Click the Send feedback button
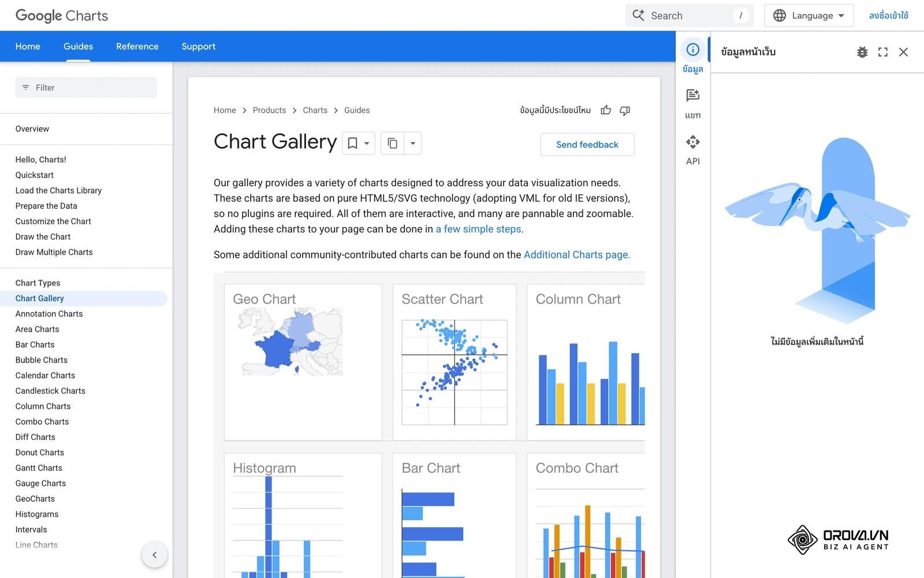The width and height of the screenshot is (924, 578). [x=587, y=144]
